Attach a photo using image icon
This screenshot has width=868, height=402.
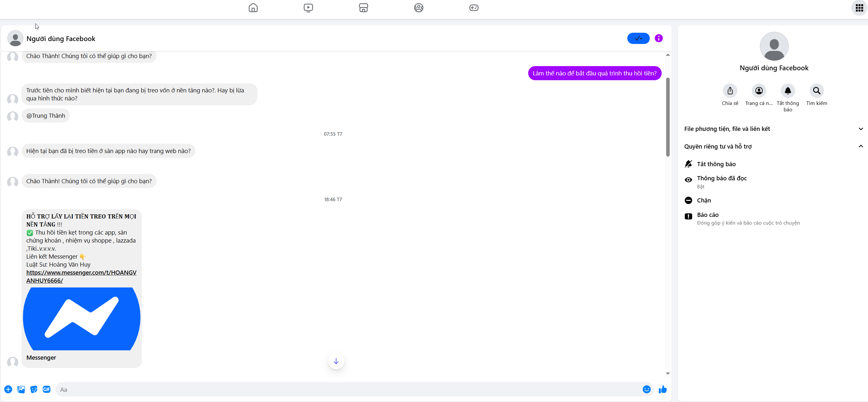(x=21, y=389)
